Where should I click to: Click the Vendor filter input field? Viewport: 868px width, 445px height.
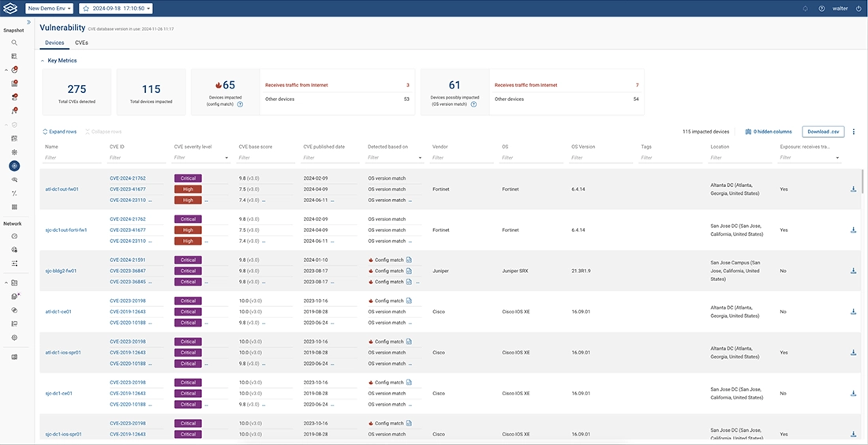point(463,158)
